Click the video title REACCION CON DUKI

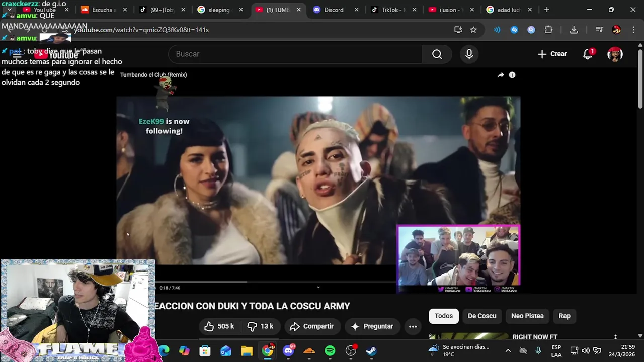point(253,306)
